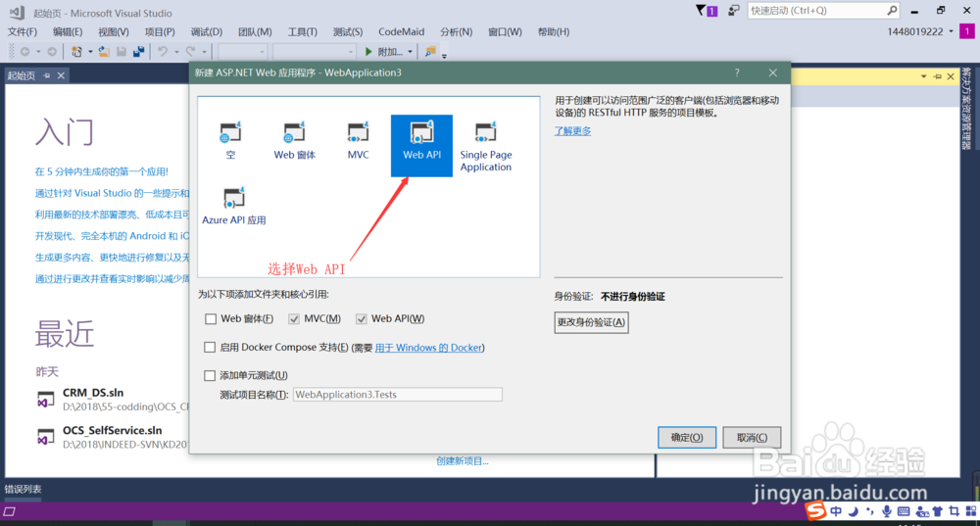
Task: Open the 了解更多 link
Action: [x=572, y=131]
